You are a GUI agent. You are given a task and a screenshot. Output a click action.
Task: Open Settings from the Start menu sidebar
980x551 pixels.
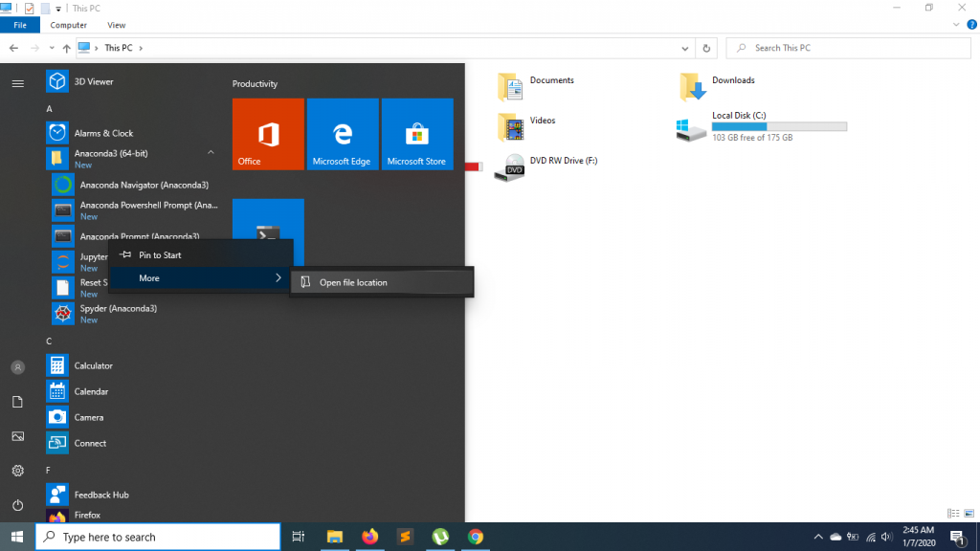coord(17,470)
